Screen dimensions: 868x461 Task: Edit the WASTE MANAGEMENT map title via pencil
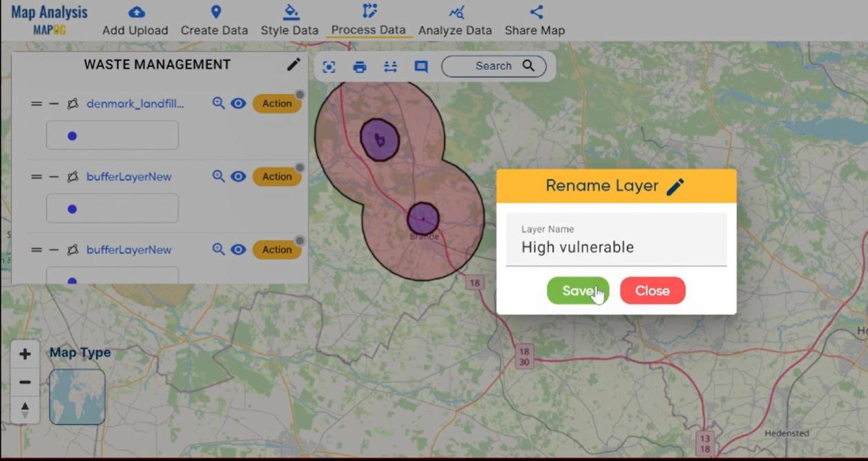293,64
